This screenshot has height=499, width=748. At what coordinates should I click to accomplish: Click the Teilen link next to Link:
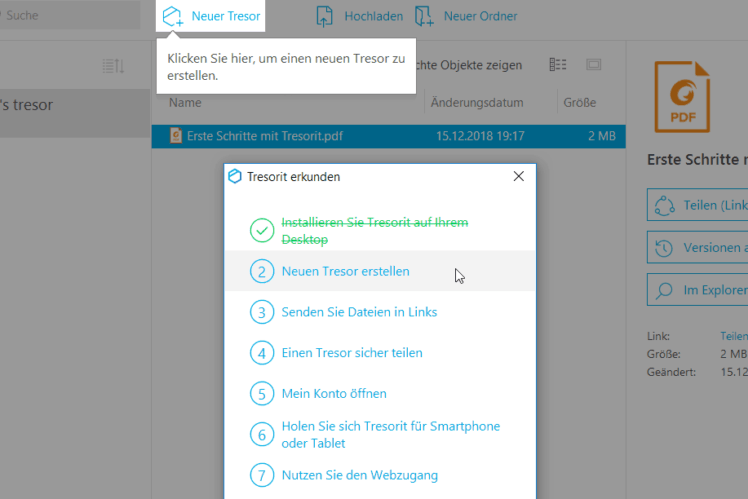734,336
